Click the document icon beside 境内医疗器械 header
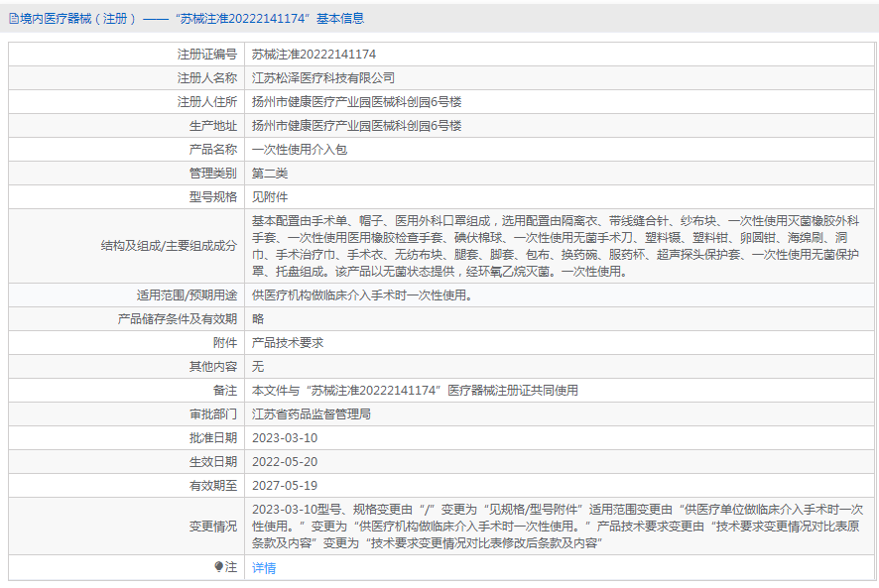Image resolution: width=879 pixels, height=588 pixels. coord(14,19)
